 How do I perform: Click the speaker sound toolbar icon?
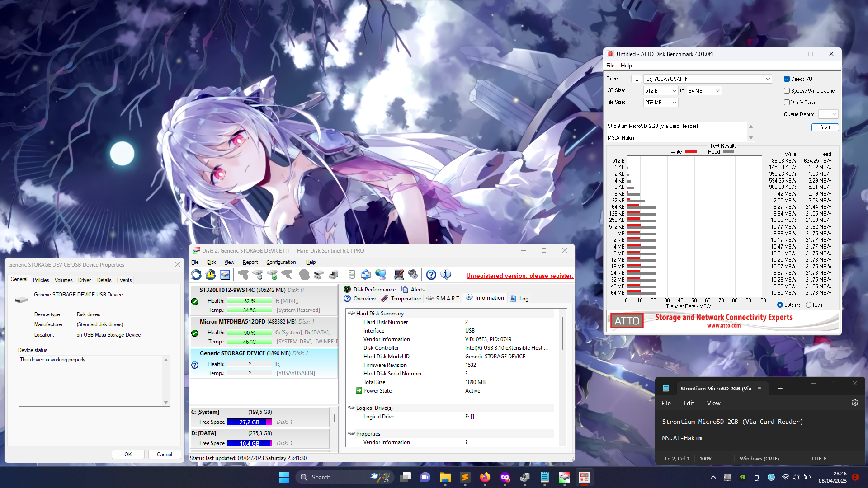(413, 275)
